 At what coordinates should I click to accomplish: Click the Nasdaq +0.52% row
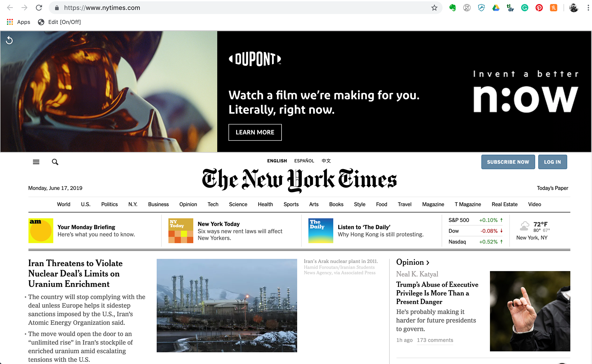pyautogui.click(x=475, y=242)
